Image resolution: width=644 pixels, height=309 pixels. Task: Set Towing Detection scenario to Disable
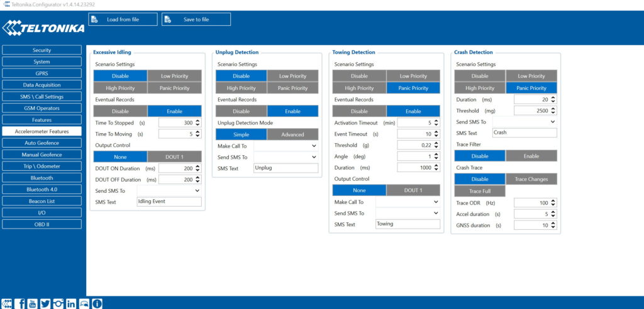(x=359, y=76)
